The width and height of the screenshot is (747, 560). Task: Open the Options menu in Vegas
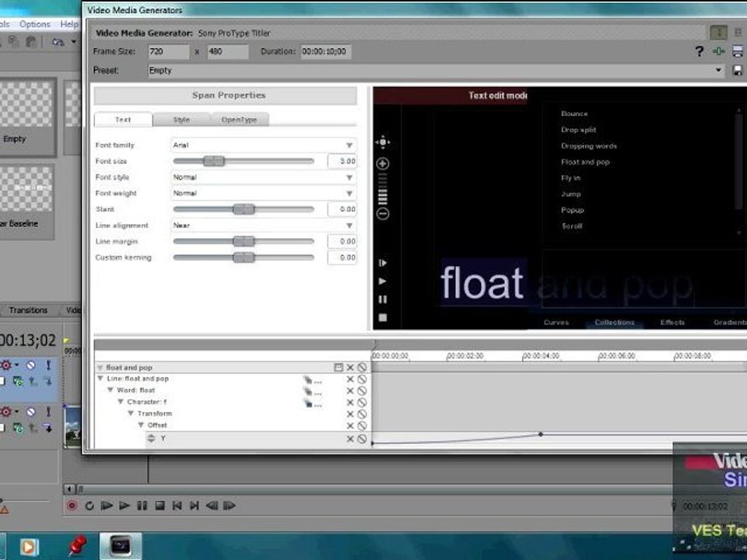[35, 24]
